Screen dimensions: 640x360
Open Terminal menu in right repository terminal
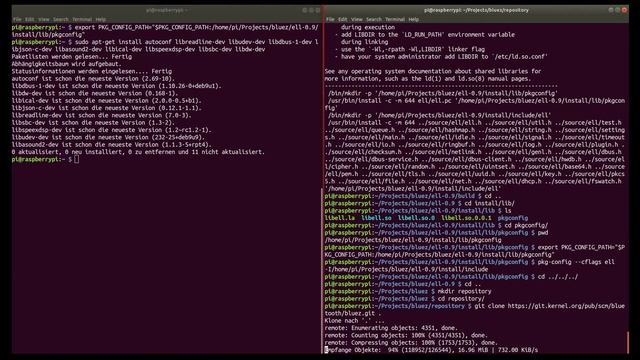point(395,19)
